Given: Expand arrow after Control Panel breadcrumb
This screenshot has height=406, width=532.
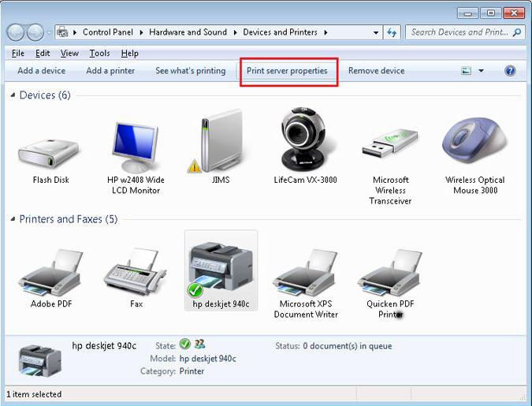Looking at the screenshot, I should pos(141,32).
